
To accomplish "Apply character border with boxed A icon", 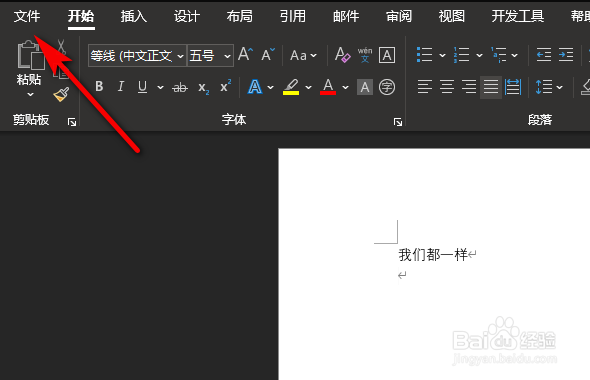I will pos(387,55).
